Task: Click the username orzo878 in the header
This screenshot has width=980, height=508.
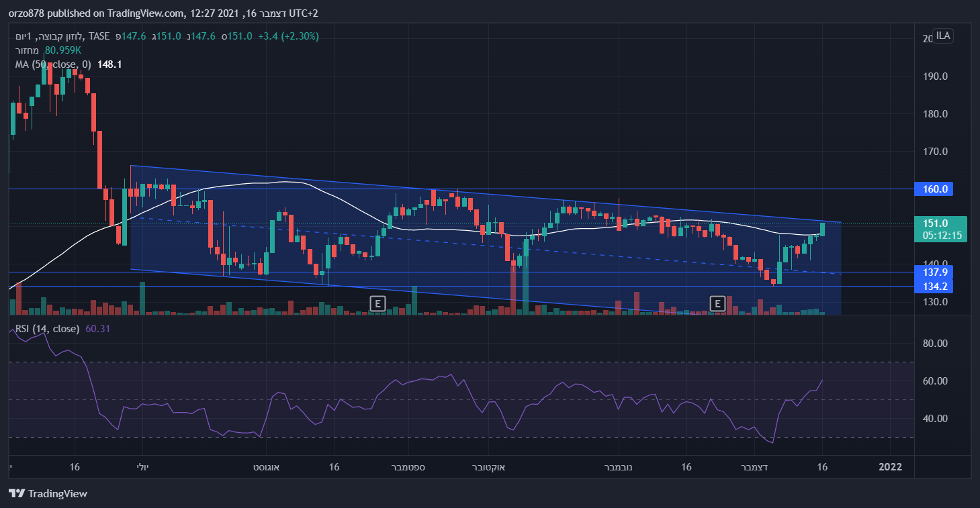Action: tap(28, 14)
